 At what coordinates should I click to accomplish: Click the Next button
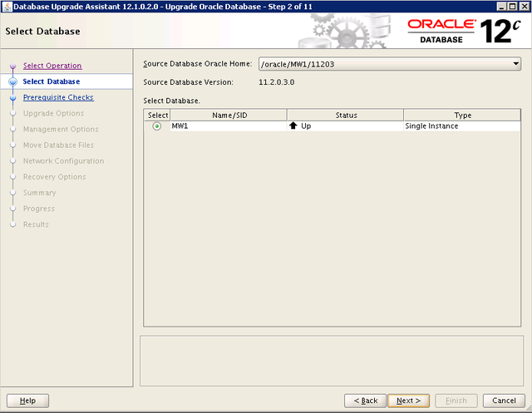point(408,401)
